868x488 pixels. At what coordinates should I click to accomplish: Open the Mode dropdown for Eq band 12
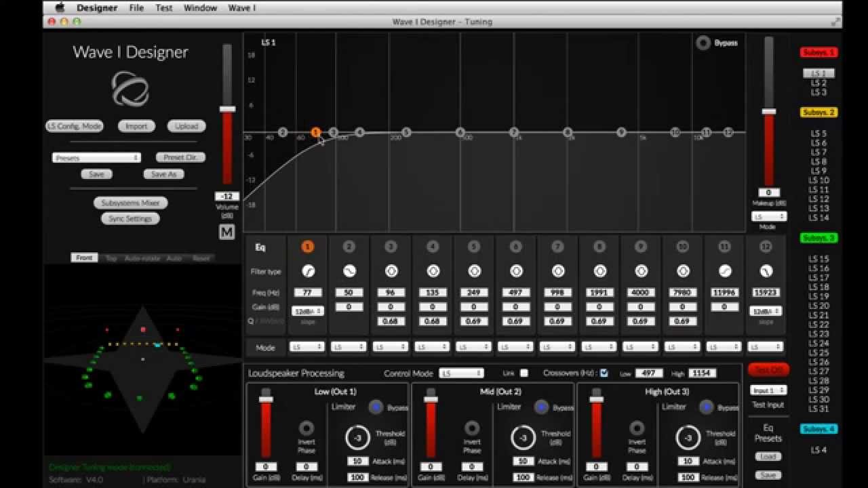pyautogui.click(x=766, y=347)
